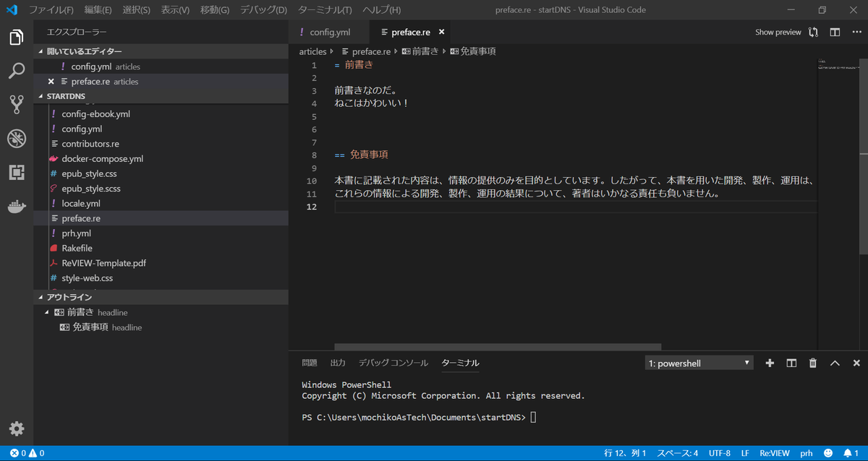868x461 pixels.
Task: Switch to the 出力 panel tab
Action: 338,363
